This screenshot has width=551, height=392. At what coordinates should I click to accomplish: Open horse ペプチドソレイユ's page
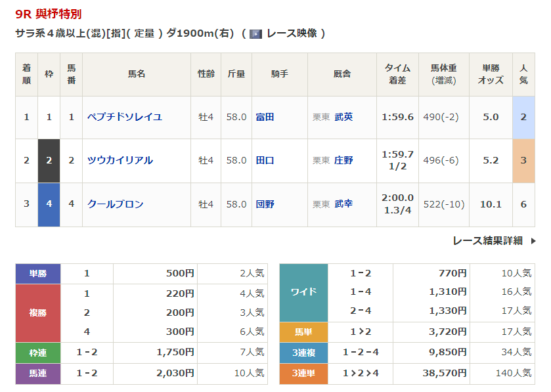coord(125,117)
